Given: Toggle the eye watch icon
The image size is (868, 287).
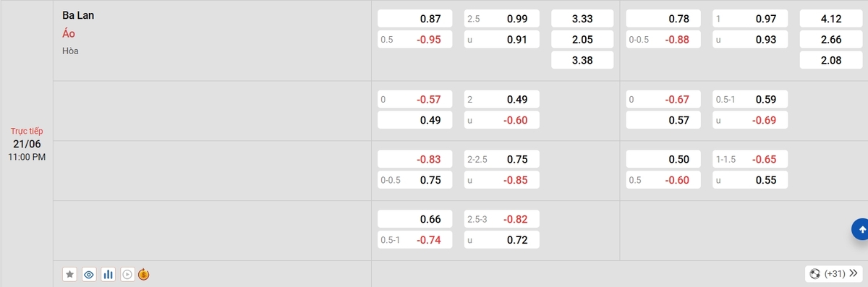Looking at the screenshot, I should point(89,274).
